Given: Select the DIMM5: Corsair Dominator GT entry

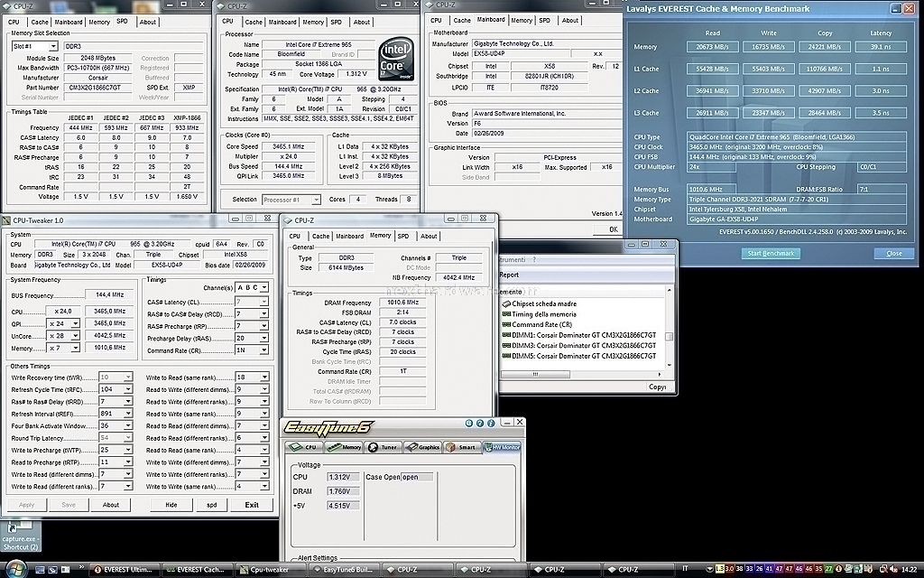Looking at the screenshot, I should click(x=578, y=356).
